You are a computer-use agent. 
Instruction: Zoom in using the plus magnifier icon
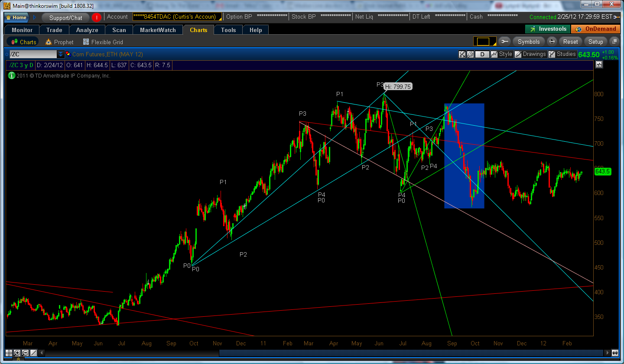point(17,353)
